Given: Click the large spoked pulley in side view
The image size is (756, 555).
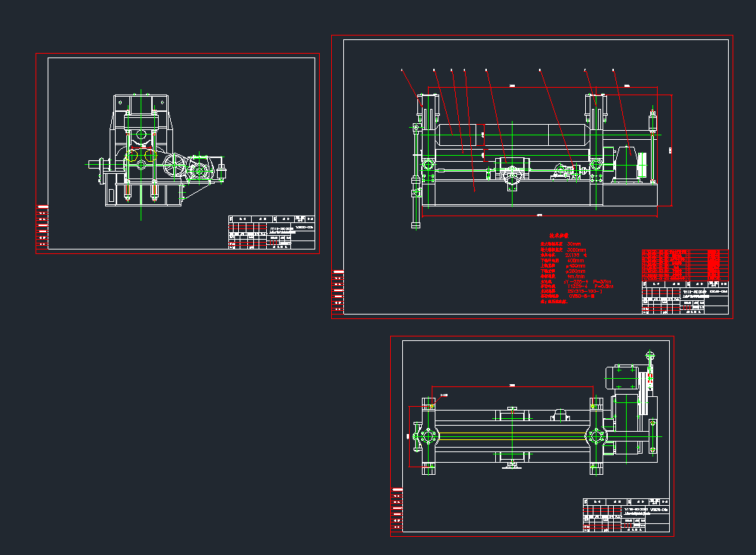Looking at the screenshot, I should (175, 166).
